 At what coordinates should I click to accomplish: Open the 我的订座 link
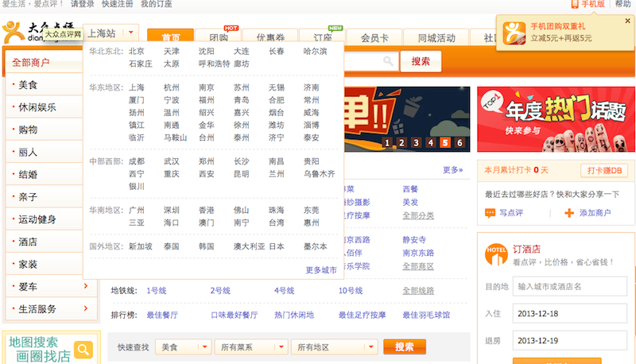(156, 4)
